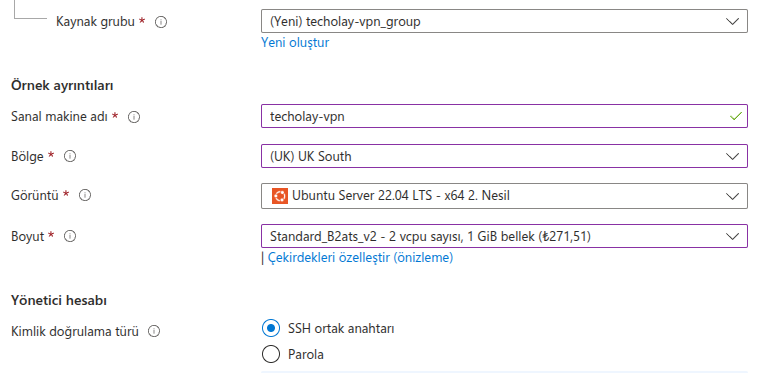This screenshot has width=770, height=373.
Task: Click the Yönetici hesabı heading
Action: 59,300
